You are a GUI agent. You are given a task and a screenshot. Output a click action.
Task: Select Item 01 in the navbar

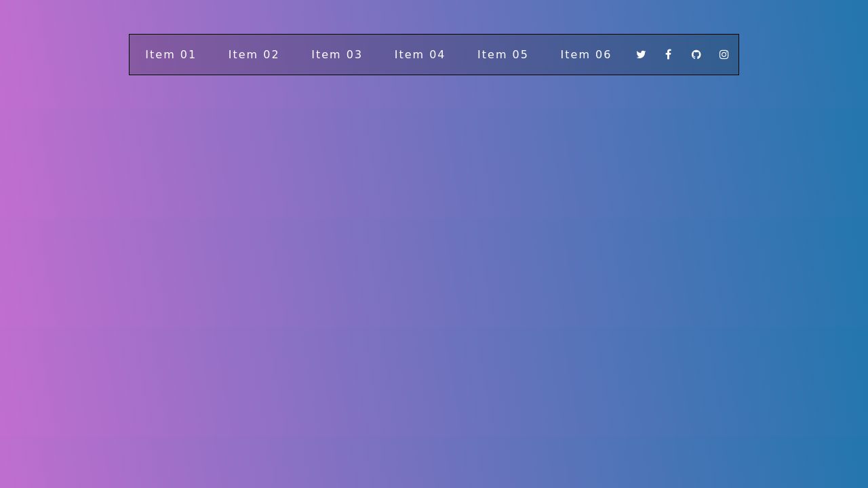click(x=171, y=55)
